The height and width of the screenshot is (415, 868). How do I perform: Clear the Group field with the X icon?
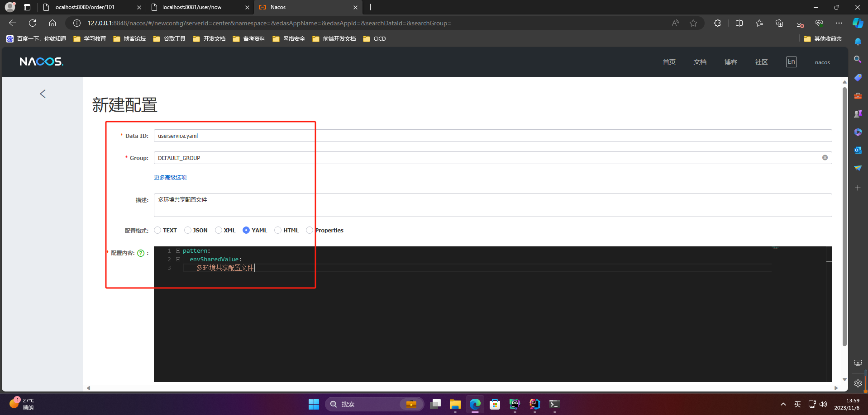tap(825, 158)
